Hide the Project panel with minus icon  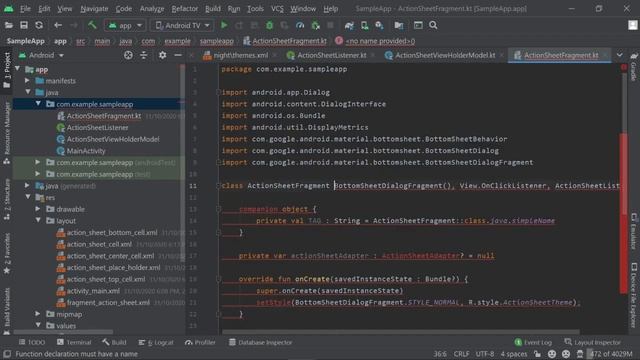click(x=178, y=55)
